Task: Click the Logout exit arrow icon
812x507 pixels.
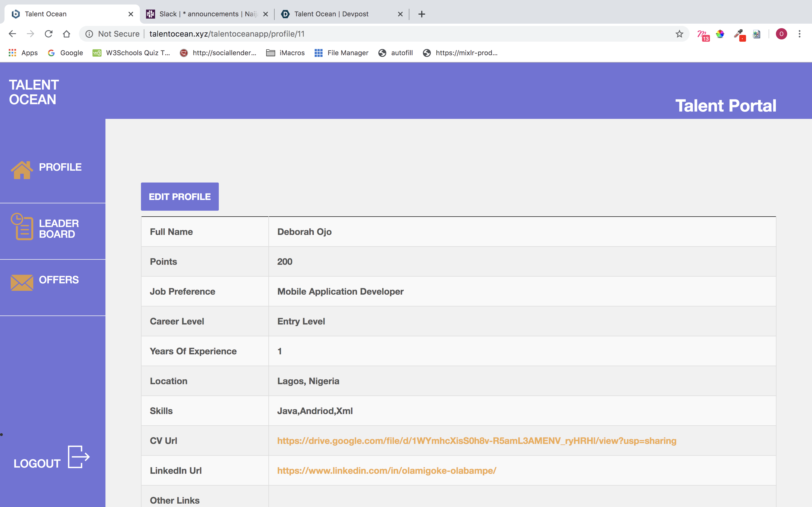Action: (x=78, y=457)
